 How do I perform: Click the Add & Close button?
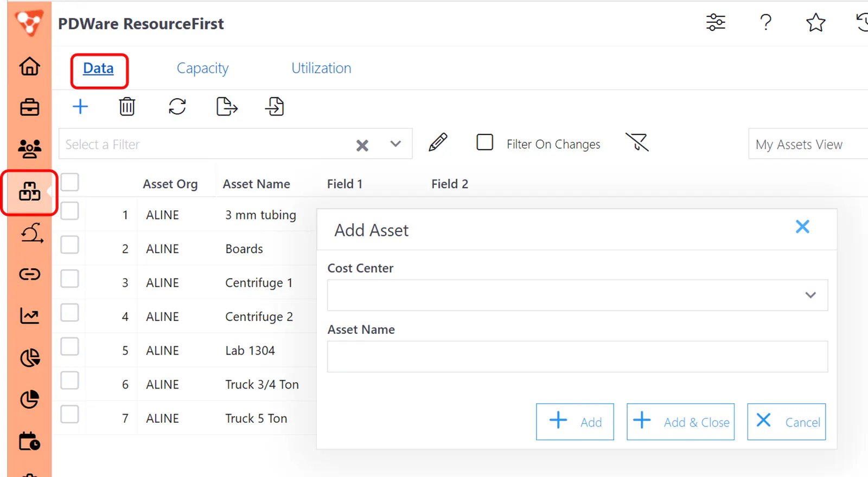point(680,422)
